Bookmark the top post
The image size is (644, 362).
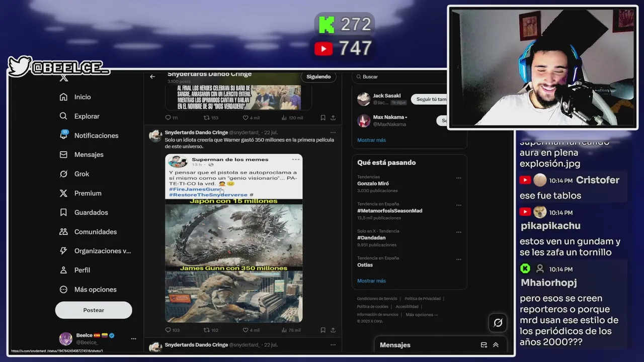pyautogui.click(x=323, y=118)
